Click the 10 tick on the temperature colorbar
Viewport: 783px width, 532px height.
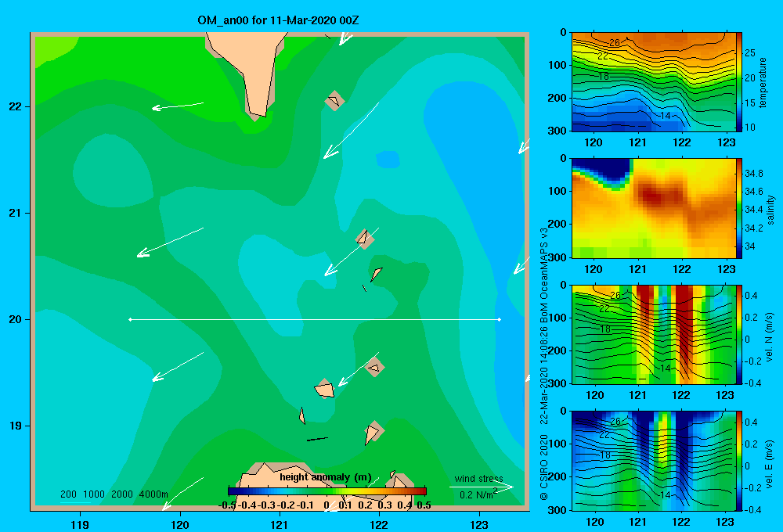tap(750, 128)
